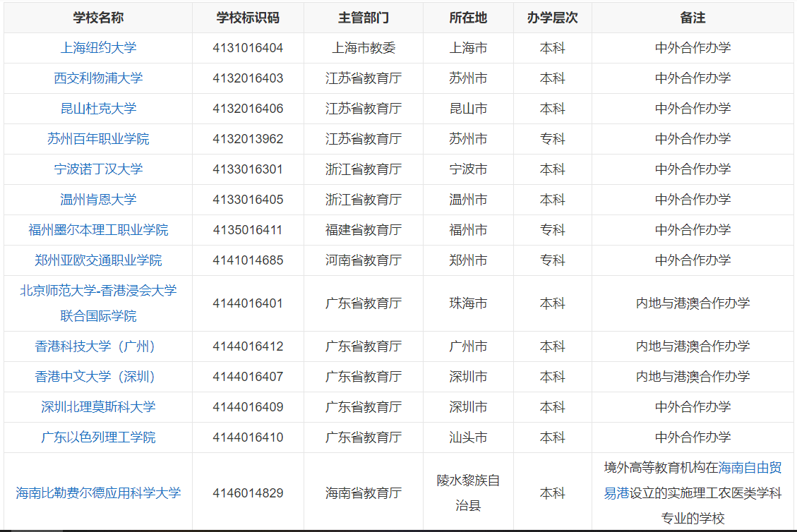
Task: Select the code 4133016405
Action: [x=248, y=200]
